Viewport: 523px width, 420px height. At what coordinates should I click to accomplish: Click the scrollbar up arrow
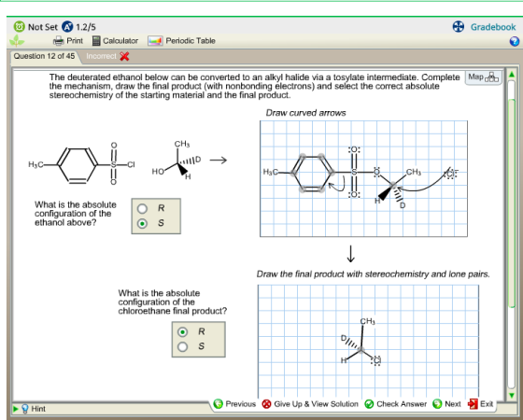point(512,74)
